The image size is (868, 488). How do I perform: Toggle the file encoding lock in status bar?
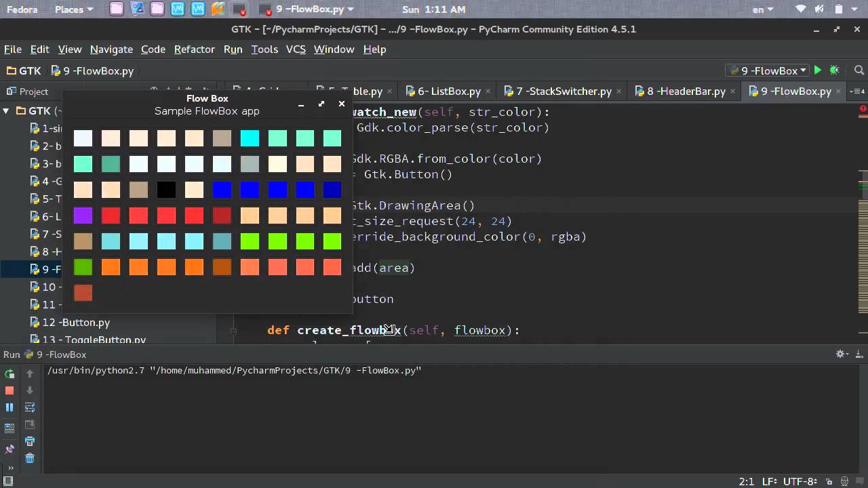click(x=829, y=481)
